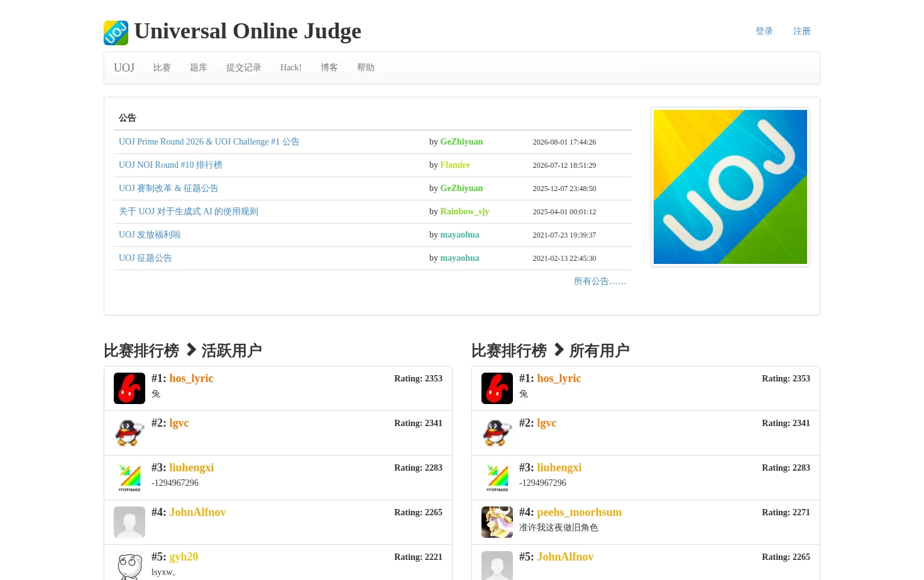
Task: Open the 登录 login link
Action: point(764,31)
